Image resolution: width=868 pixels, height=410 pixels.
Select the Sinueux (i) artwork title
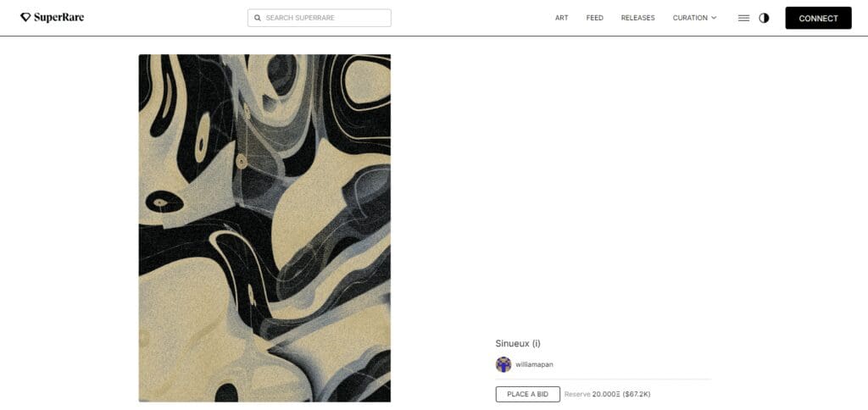[518, 343]
